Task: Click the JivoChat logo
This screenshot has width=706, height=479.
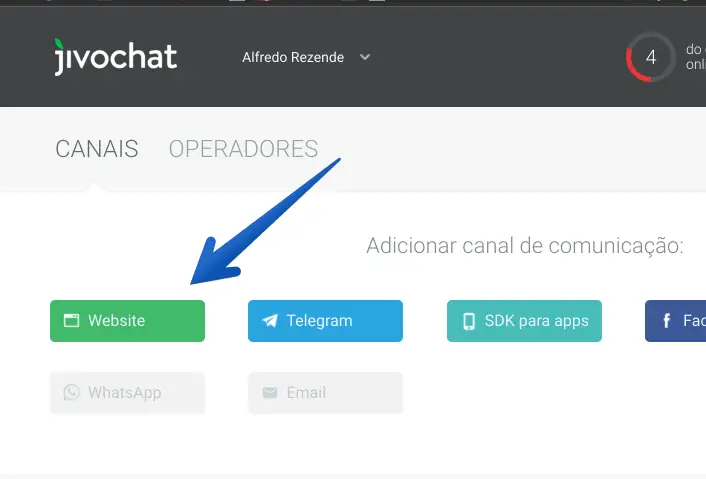Action: pyautogui.click(x=115, y=57)
